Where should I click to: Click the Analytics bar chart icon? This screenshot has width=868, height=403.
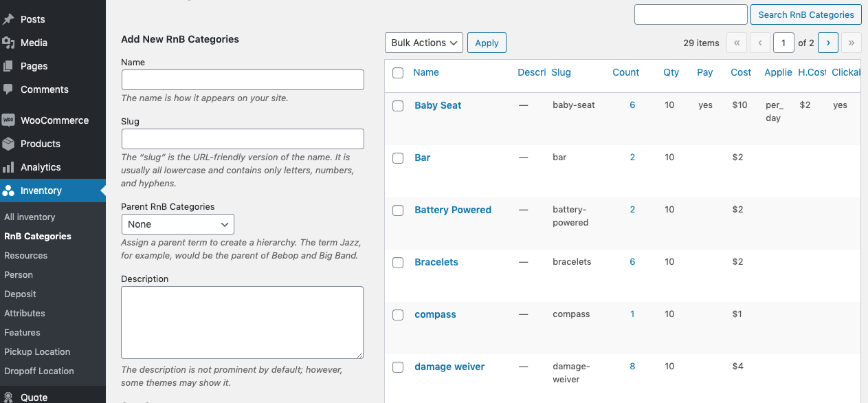8,167
